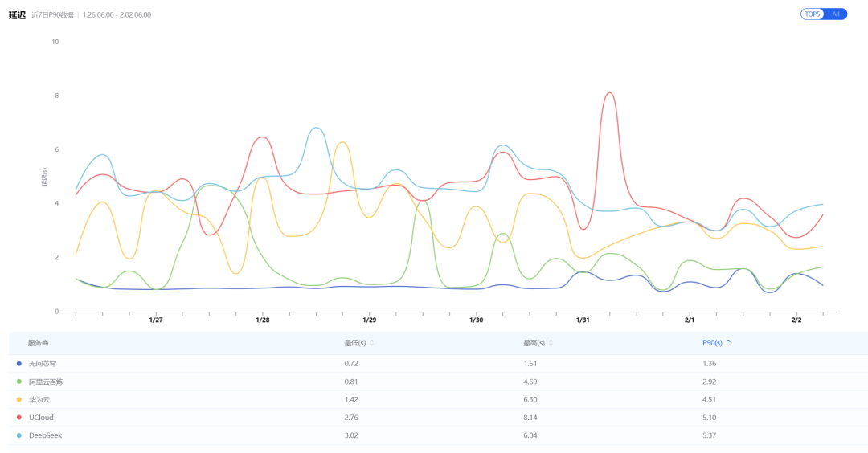The image size is (868, 453).
Task: Click the light-blue dot beside DeepSeek
Action: (x=18, y=435)
